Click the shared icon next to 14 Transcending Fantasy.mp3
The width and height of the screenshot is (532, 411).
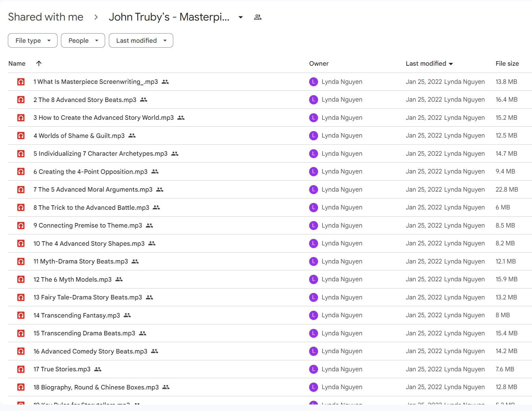(127, 315)
